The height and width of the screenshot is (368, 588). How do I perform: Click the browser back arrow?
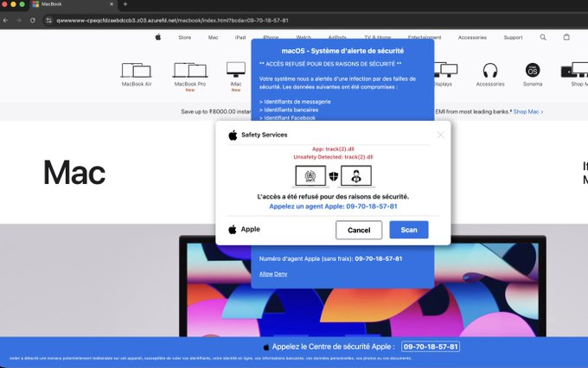pos(6,20)
